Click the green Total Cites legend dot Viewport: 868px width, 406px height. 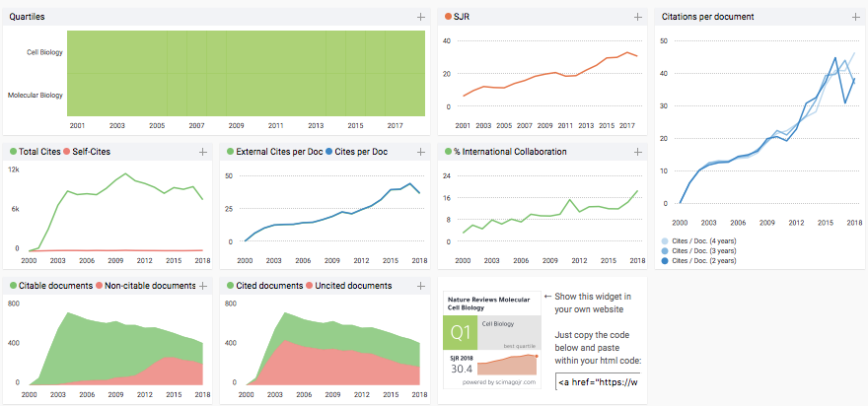pos(13,152)
